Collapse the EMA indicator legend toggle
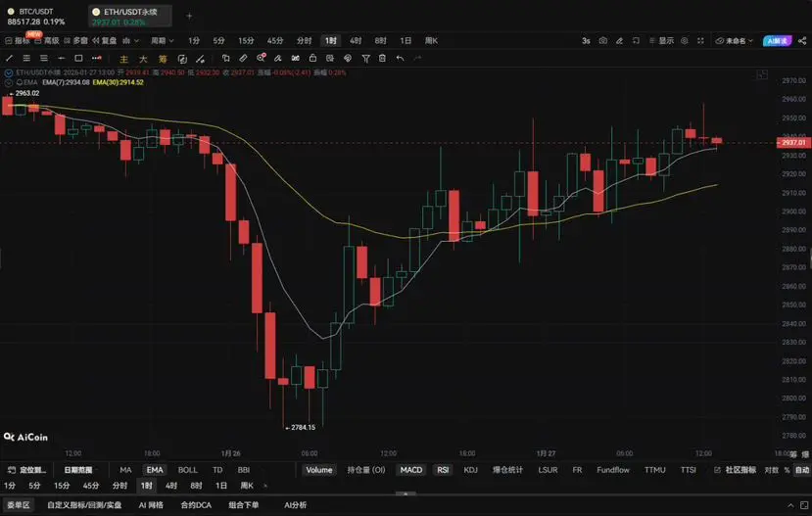Screen dimensions: 812x516 click(x=8, y=82)
